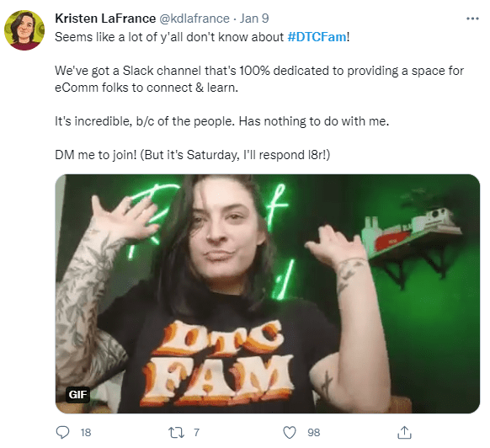Click the 'DM me to join' line
490x448 pixels.
point(192,155)
